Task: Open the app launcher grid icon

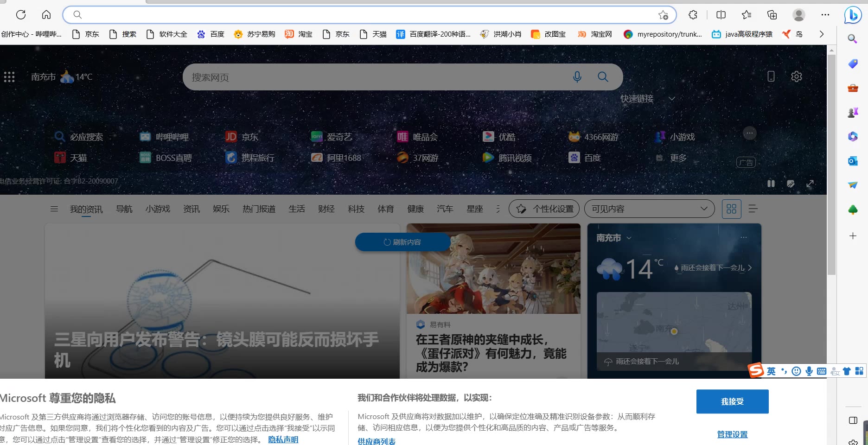Action: (9, 77)
